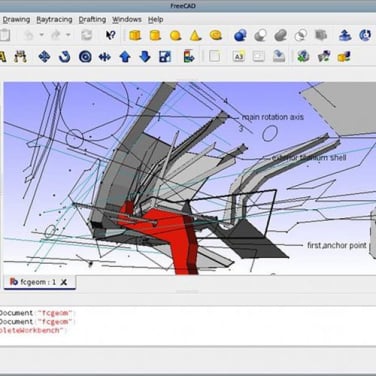
Task: Create a cone primitive
Action: [195, 35]
